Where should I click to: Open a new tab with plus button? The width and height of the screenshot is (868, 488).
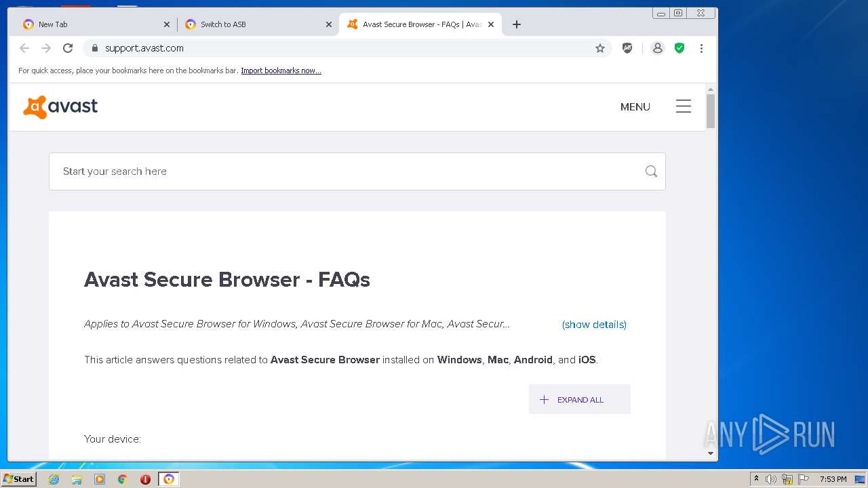point(517,24)
